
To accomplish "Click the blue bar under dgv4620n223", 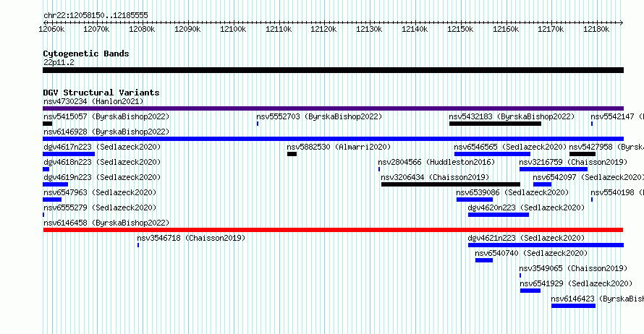I will point(499,215).
